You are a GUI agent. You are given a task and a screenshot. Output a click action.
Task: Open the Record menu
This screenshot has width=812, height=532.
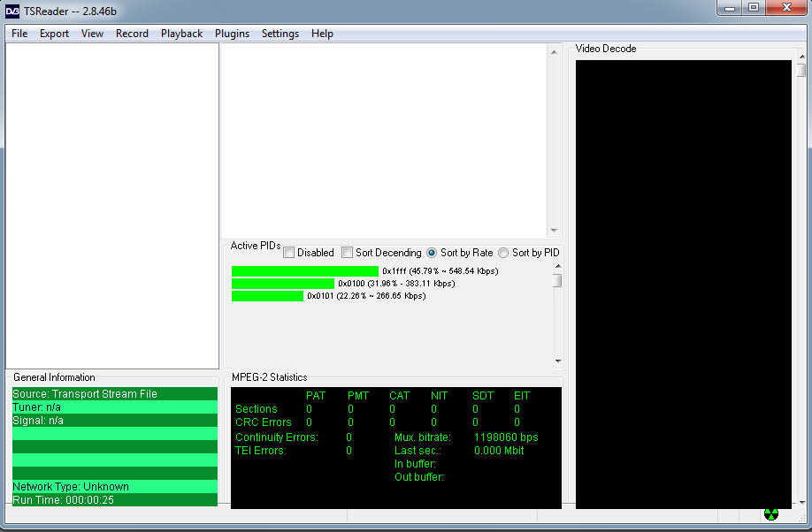click(x=132, y=34)
